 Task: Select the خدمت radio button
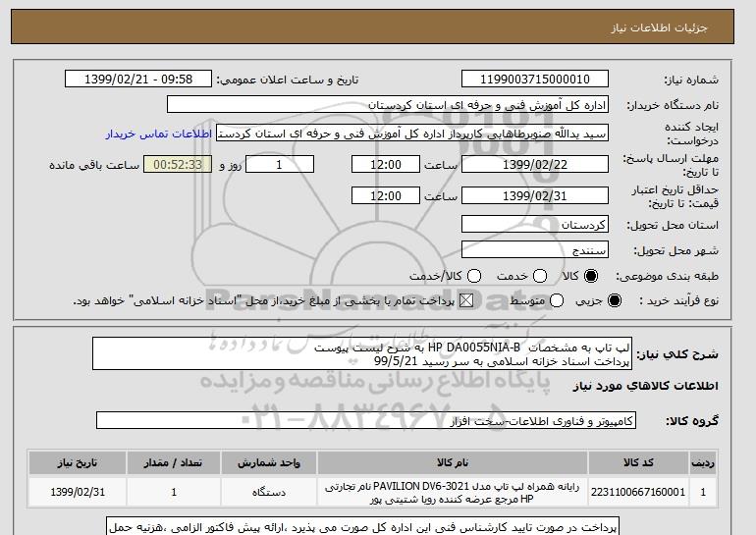[540, 276]
